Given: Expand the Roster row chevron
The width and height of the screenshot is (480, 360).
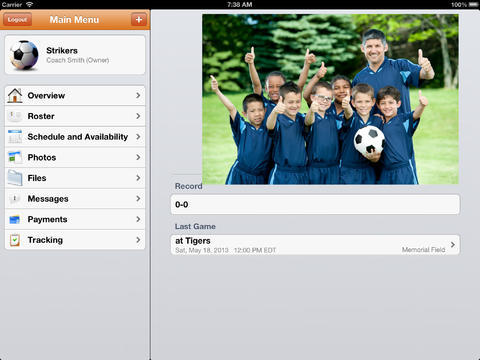Looking at the screenshot, I should pyautogui.click(x=138, y=116).
